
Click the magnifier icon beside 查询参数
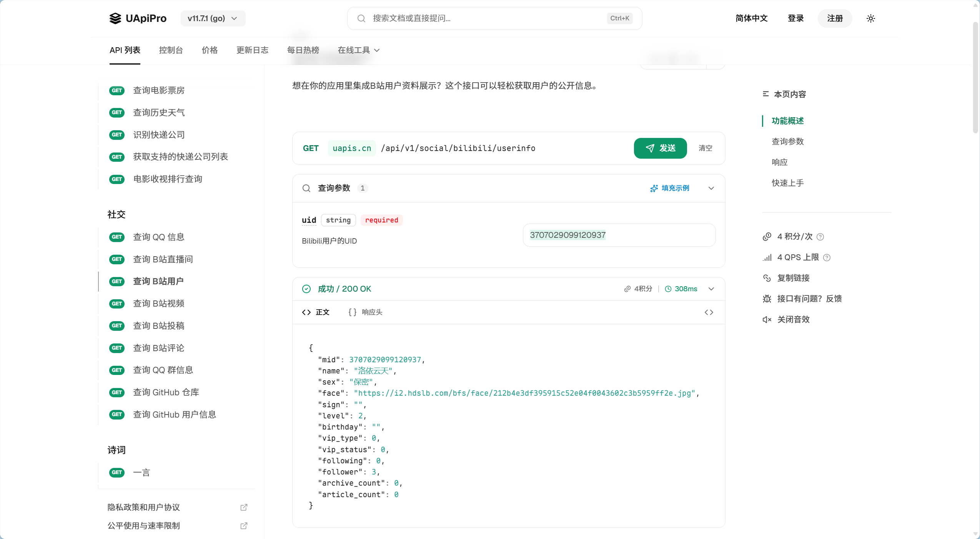306,188
